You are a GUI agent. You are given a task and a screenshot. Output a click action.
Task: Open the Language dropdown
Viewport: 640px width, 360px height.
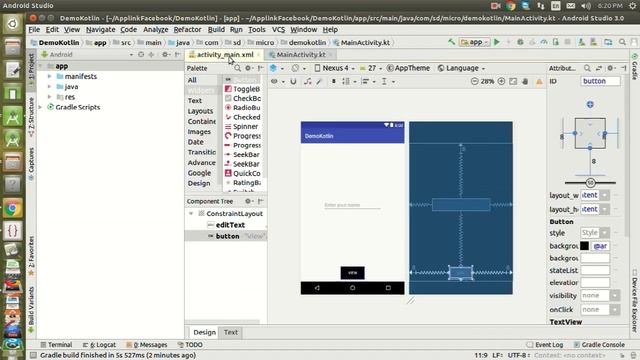coord(461,68)
